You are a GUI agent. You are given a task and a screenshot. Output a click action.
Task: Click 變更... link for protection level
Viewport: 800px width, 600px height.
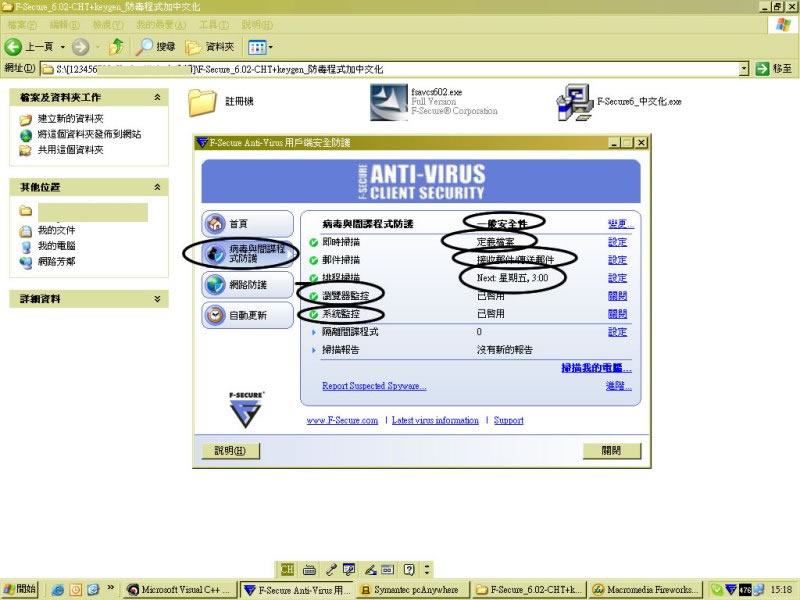tap(620, 224)
